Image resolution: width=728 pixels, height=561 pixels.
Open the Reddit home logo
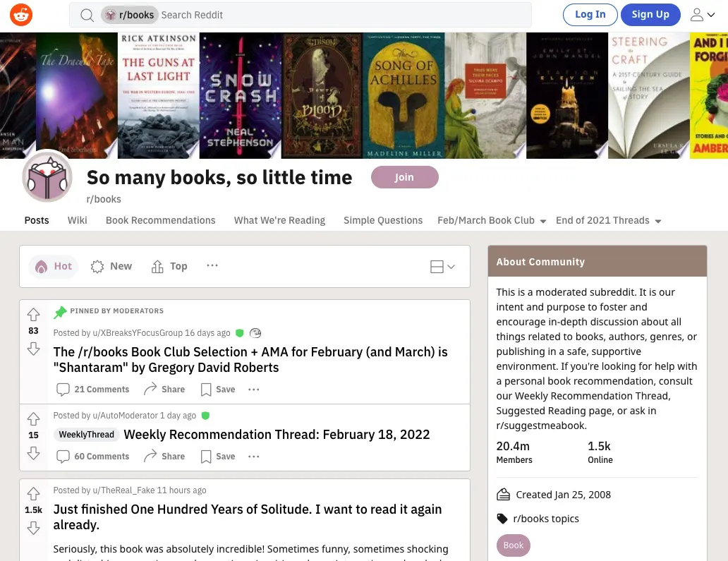(21, 15)
